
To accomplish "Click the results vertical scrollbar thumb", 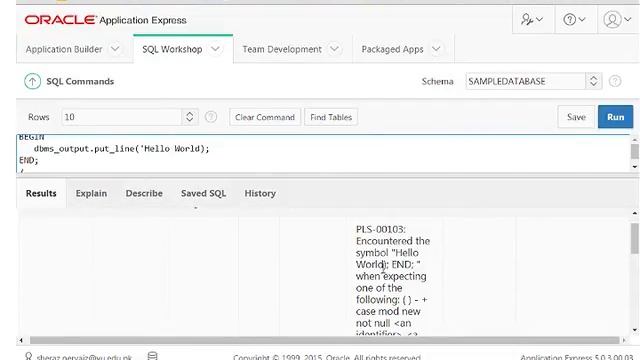I will pos(635,238).
